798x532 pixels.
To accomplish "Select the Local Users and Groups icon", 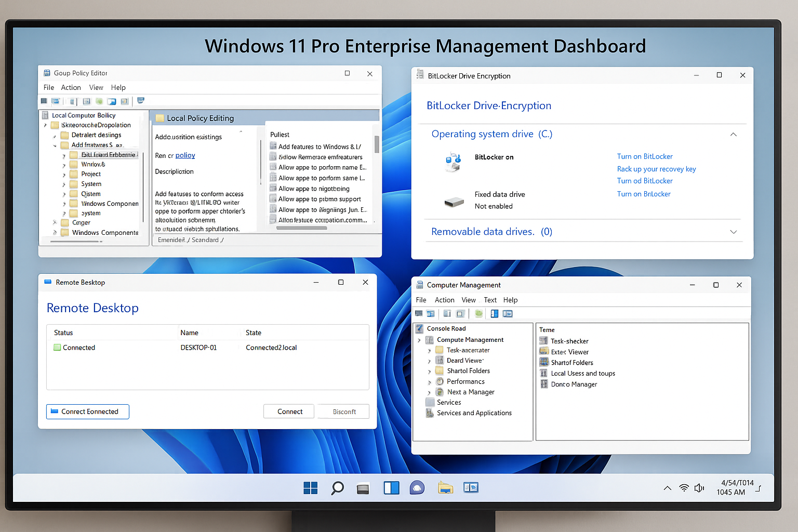I will [543, 373].
